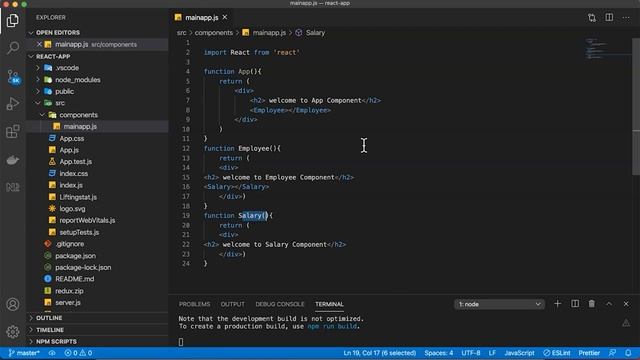Switch to the Problems tab
Viewport: 640px width, 360px height.
click(194, 304)
